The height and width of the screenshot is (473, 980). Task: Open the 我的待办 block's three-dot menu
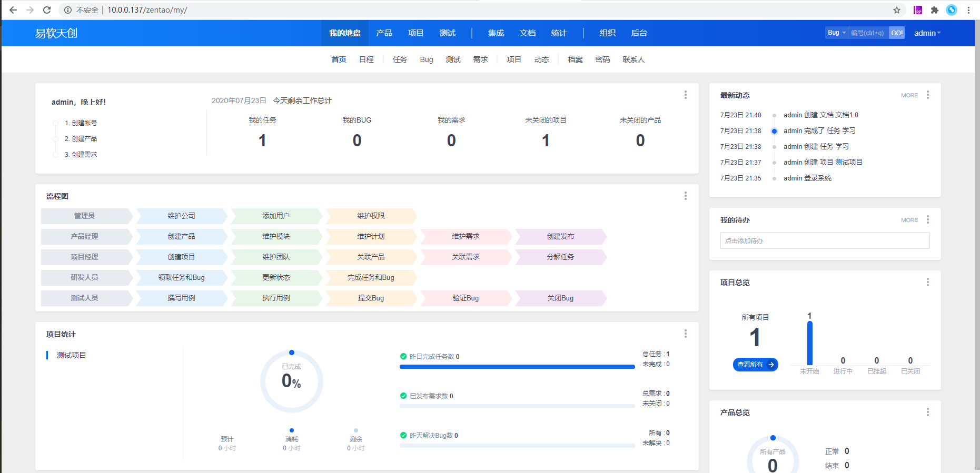pos(927,219)
